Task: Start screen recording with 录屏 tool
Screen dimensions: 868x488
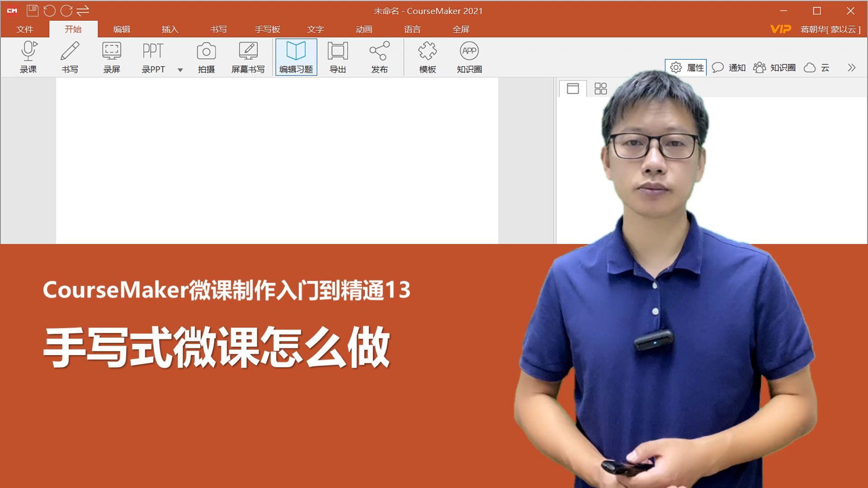Action: click(x=111, y=56)
